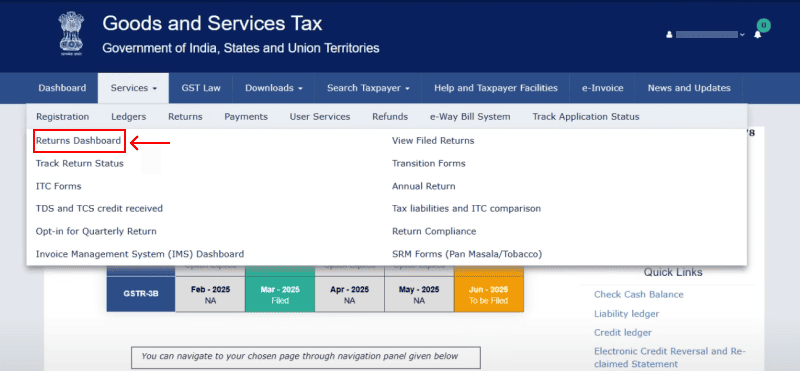Open Track Return Status

coord(80,164)
